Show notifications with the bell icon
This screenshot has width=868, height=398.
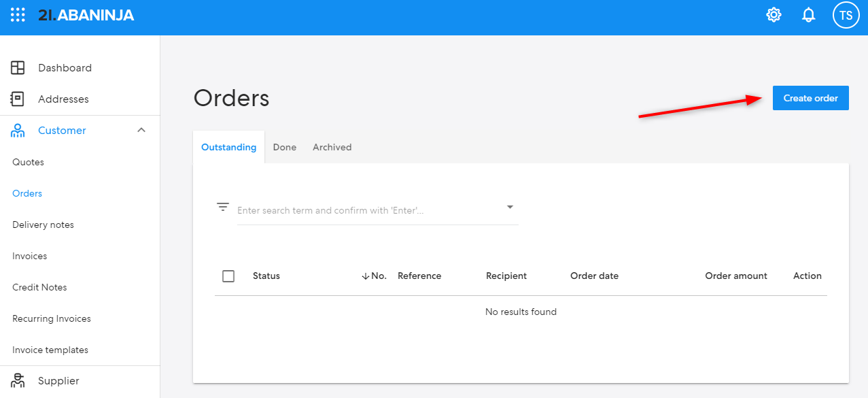pos(809,15)
